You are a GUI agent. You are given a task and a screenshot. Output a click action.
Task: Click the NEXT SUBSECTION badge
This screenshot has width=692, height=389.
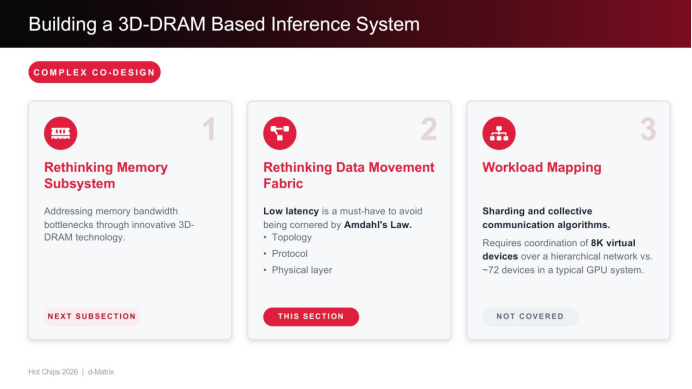(x=92, y=317)
